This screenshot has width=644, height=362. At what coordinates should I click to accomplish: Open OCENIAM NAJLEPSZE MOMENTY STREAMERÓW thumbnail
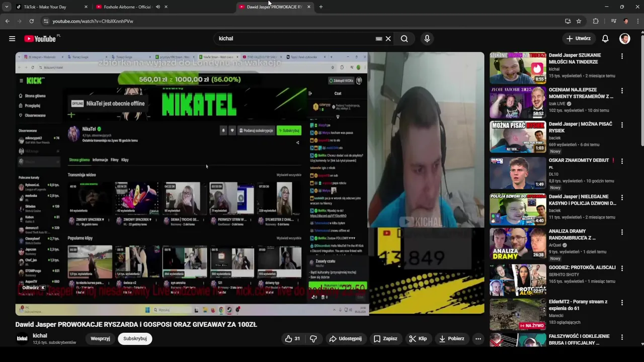click(518, 103)
